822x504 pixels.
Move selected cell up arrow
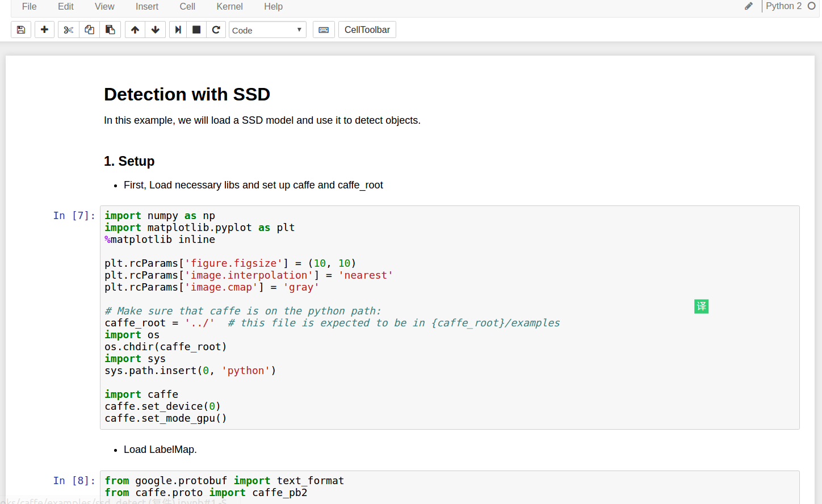tap(135, 30)
